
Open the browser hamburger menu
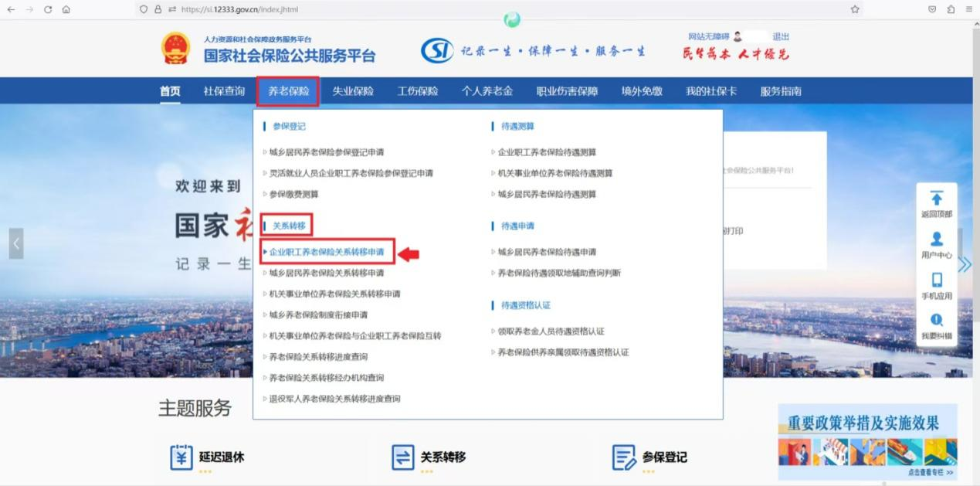(969, 9)
